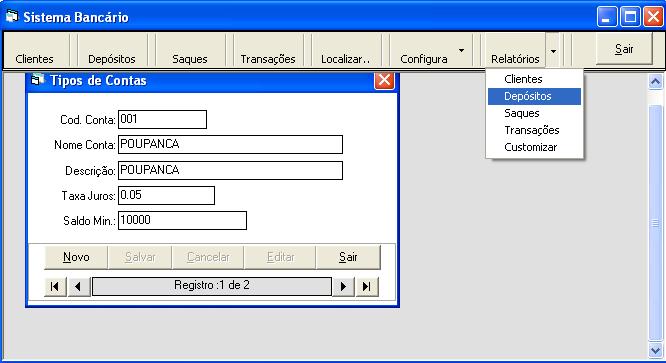Go to the last record
The width and height of the screenshot is (666, 363).
point(367,287)
